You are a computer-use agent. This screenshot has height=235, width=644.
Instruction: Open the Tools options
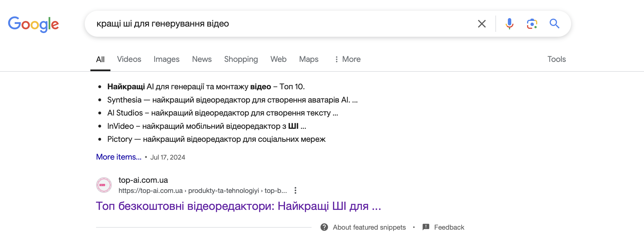[556, 59]
